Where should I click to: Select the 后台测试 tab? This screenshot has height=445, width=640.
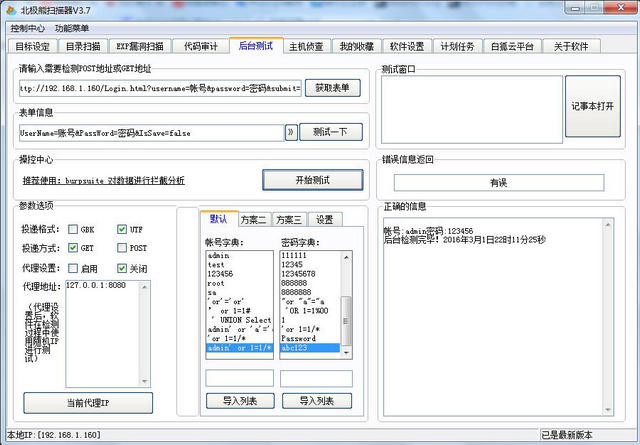pyautogui.click(x=256, y=46)
